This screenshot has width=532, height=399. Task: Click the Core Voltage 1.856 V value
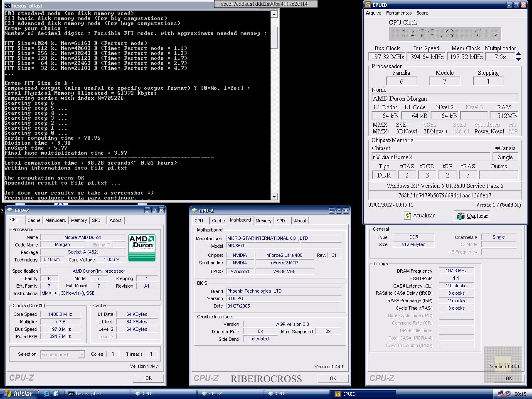point(111,260)
